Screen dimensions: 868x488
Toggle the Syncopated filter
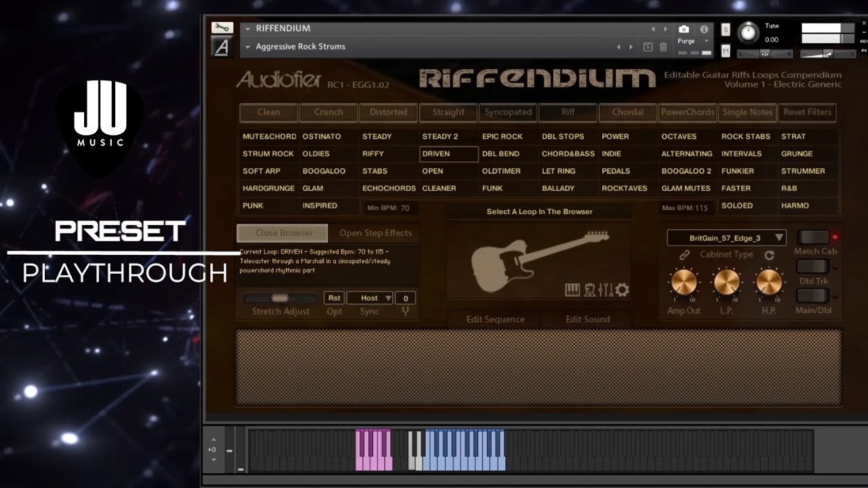coord(508,112)
